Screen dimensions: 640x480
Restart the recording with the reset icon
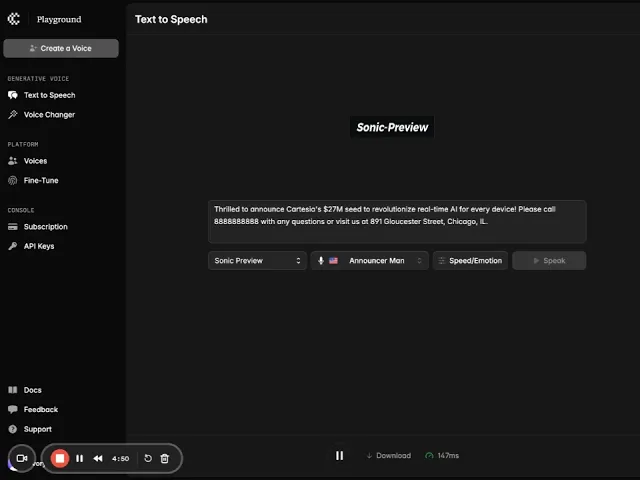(x=148, y=458)
